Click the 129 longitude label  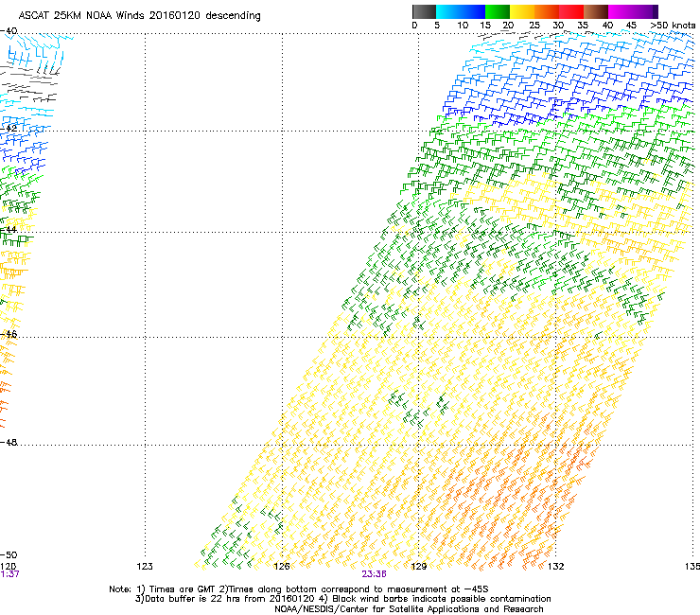click(x=418, y=567)
